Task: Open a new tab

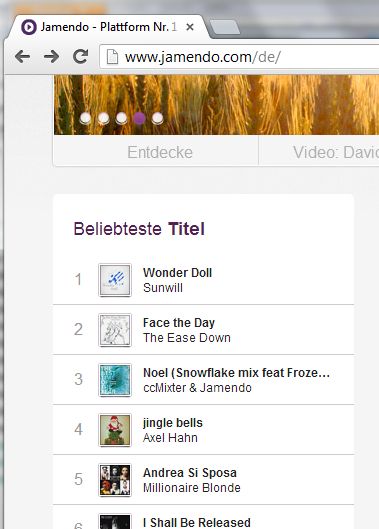Action: pyautogui.click(x=224, y=27)
